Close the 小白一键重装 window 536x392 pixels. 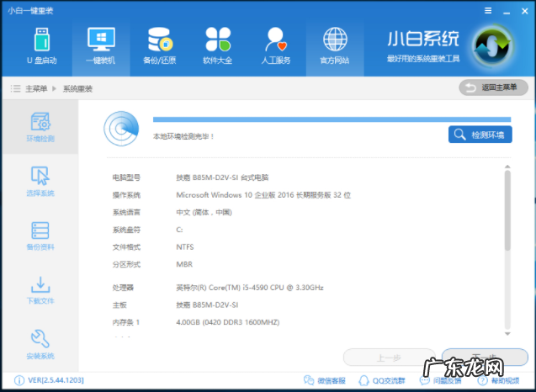tap(525, 11)
